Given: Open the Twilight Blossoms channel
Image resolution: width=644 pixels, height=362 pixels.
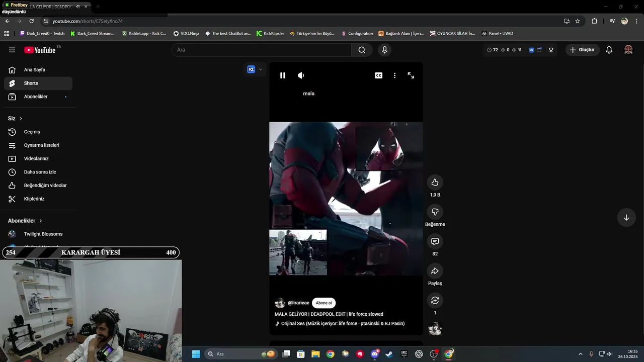Looking at the screenshot, I should point(38,234).
